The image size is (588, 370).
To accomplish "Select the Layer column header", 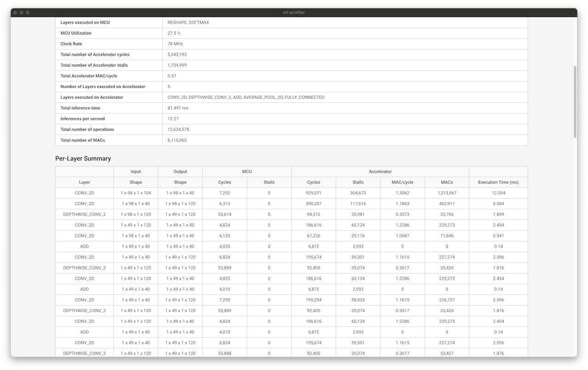I will [x=85, y=182].
